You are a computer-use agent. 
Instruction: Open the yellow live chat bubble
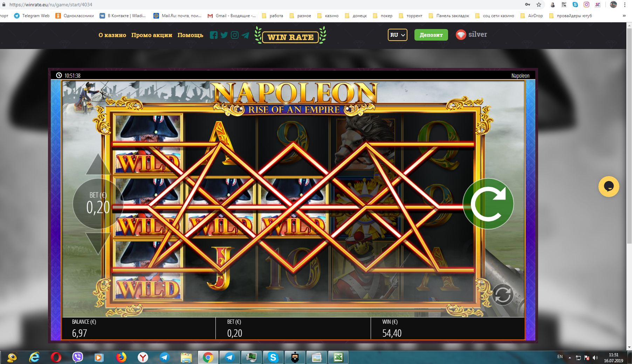tap(609, 187)
